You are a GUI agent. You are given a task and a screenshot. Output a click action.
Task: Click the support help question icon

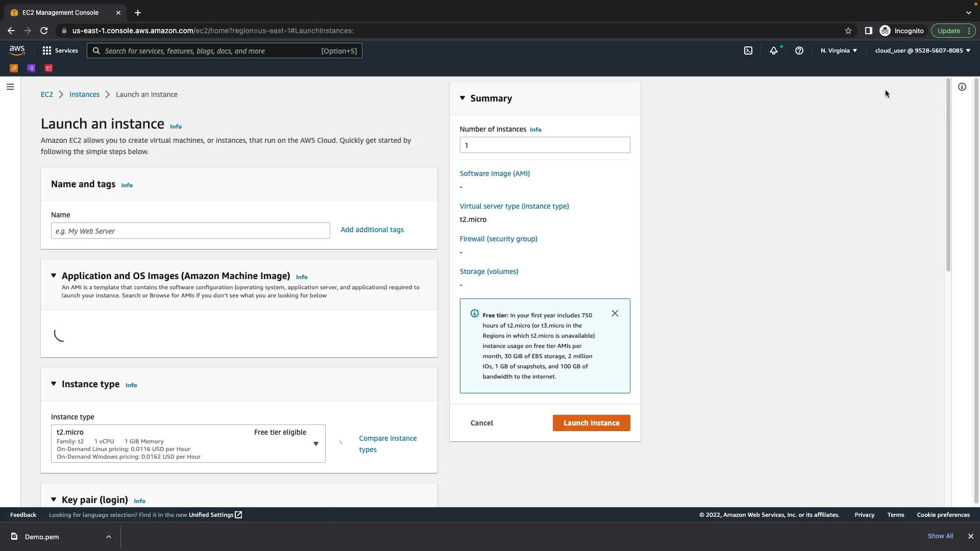tap(799, 51)
